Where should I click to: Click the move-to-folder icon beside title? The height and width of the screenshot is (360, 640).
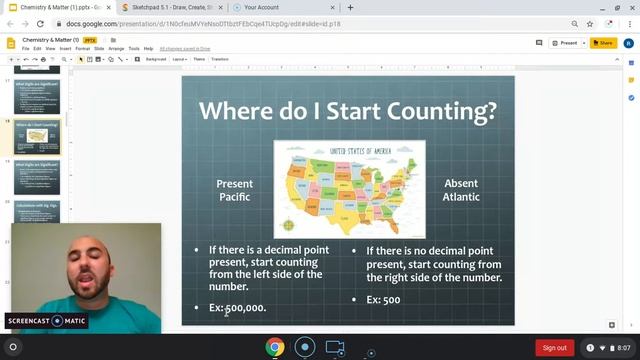[113, 40]
